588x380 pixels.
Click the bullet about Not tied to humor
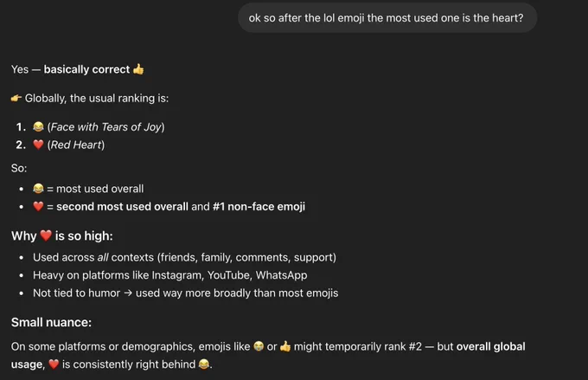(x=186, y=293)
